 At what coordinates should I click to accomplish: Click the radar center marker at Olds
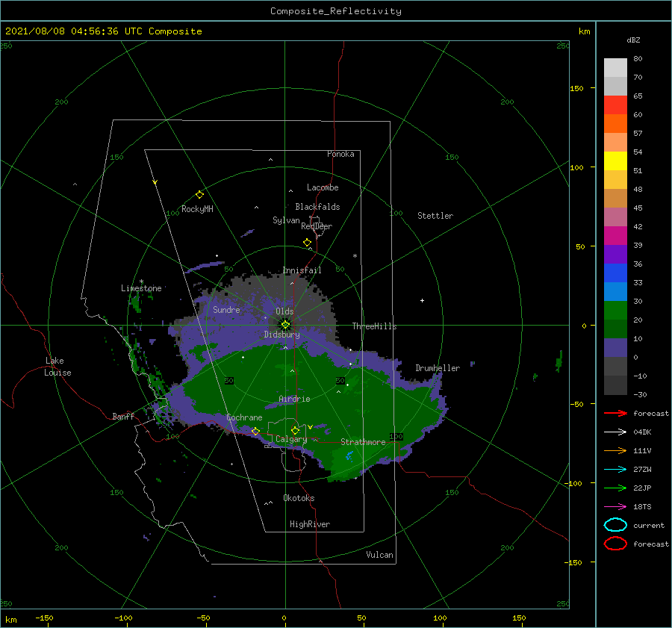(285, 325)
